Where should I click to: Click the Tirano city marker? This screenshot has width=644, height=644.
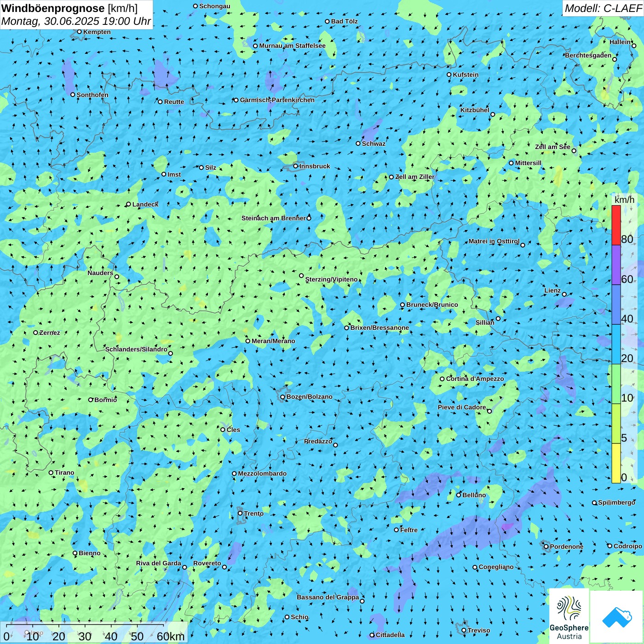(x=51, y=472)
